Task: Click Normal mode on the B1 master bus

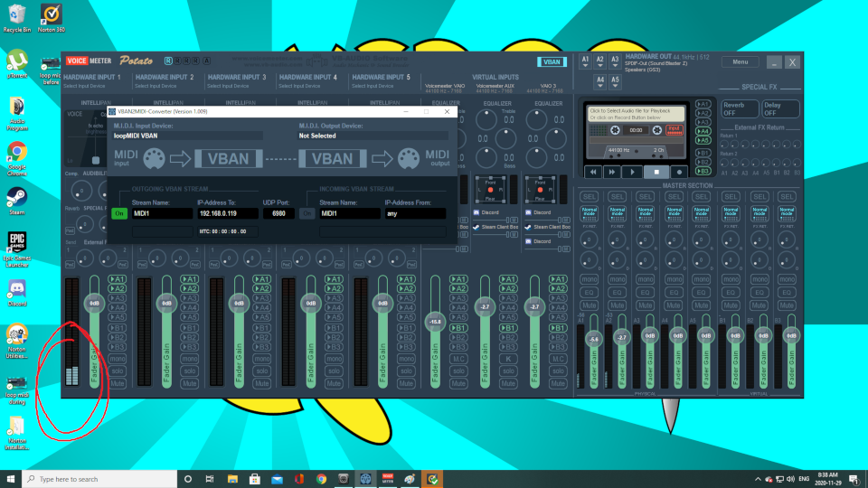Action: pyautogui.click(x=731, y=212)
